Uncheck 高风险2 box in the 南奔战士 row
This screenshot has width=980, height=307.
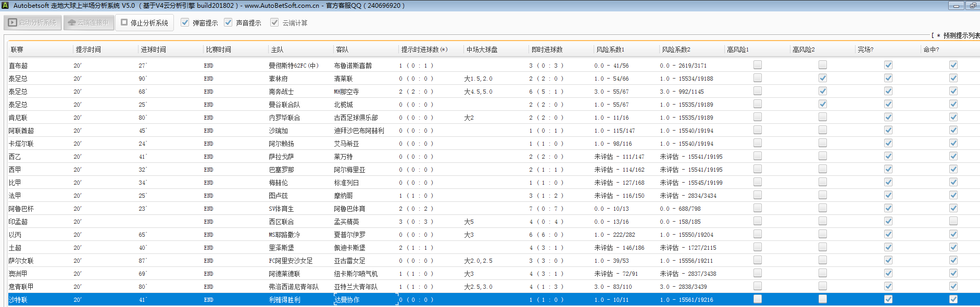pyautogui.click(x=823, y=91)
